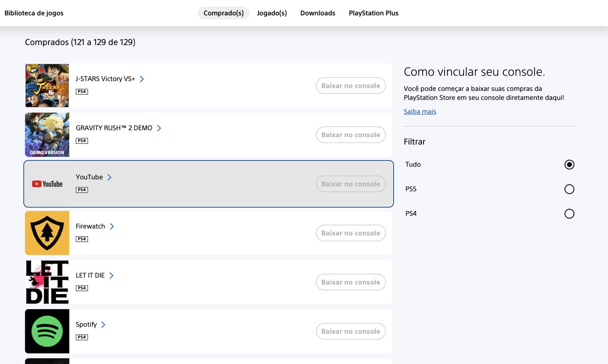Click the Spotify title text

point(86,325)
